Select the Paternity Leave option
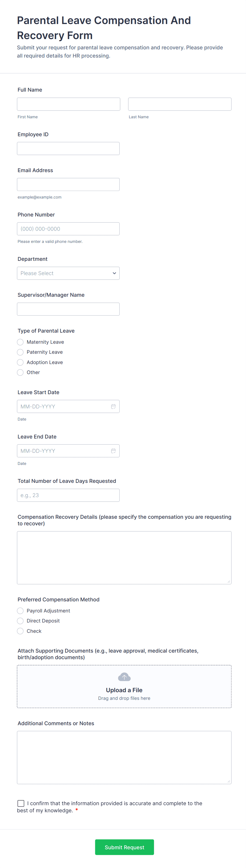Viewport: 246px width, 868px height. (x=20, y=352)
